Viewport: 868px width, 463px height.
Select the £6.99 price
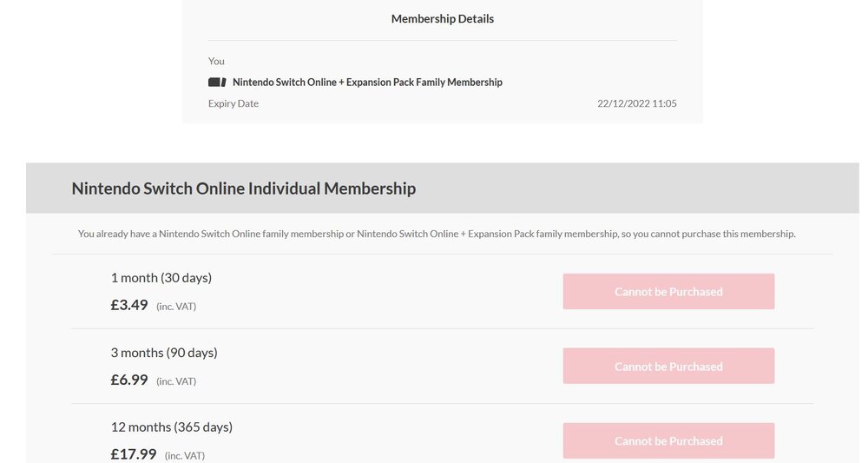pos(129,380)
